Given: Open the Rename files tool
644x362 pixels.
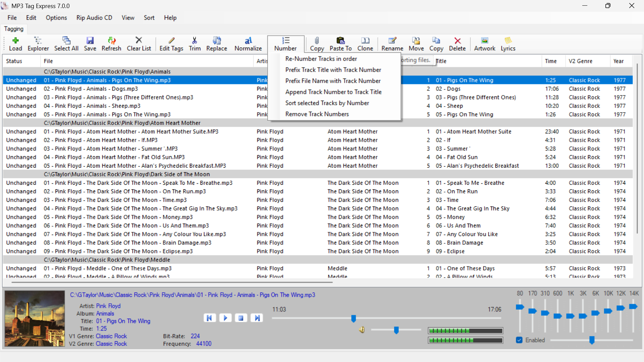Looking at the screenshot, I should [x=392, y=44].
